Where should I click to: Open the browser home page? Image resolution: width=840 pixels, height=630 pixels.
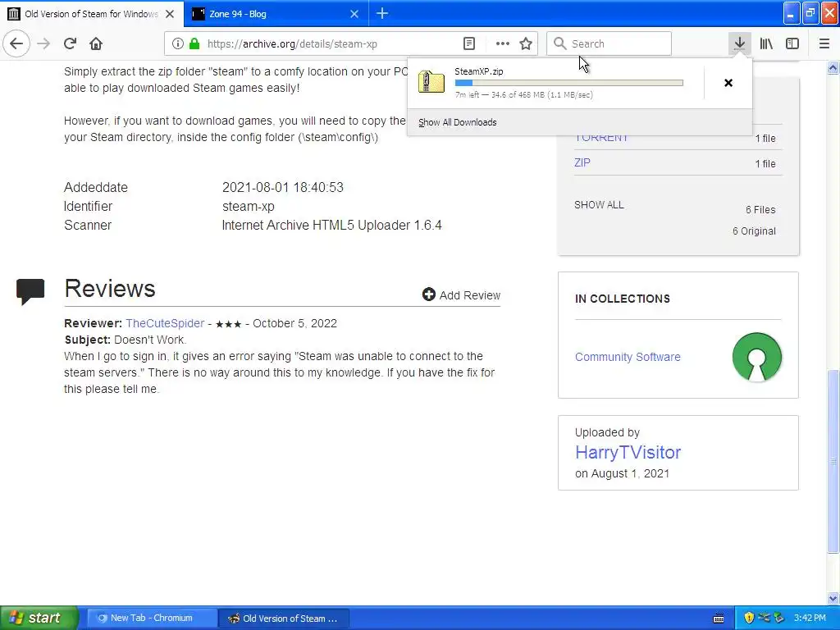coord(96,43)
